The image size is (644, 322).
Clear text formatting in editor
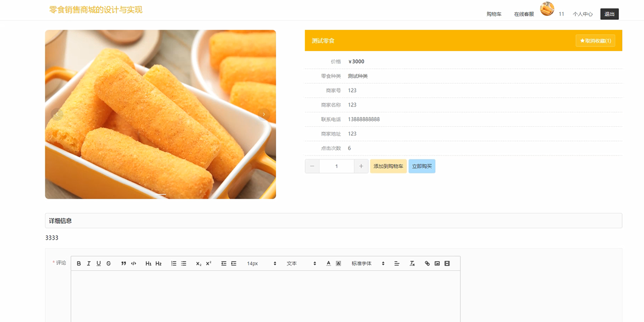pos(412,264)
